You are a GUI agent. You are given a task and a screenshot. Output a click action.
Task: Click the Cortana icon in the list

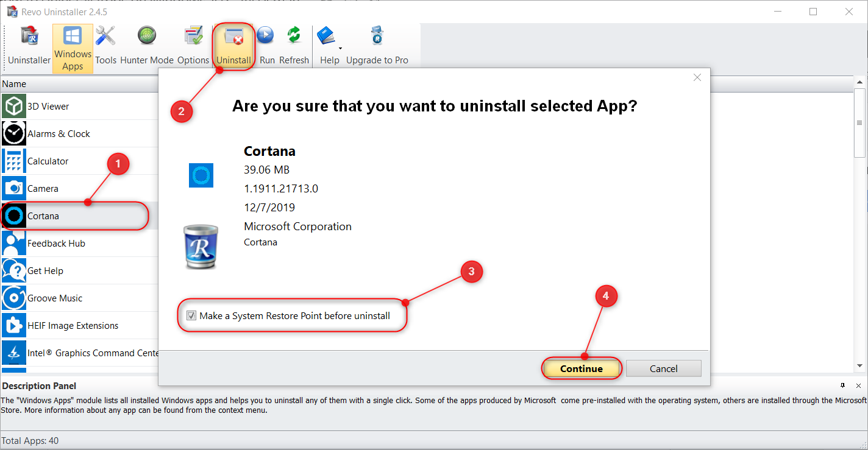pyautogui.click(x=13, y=216)
